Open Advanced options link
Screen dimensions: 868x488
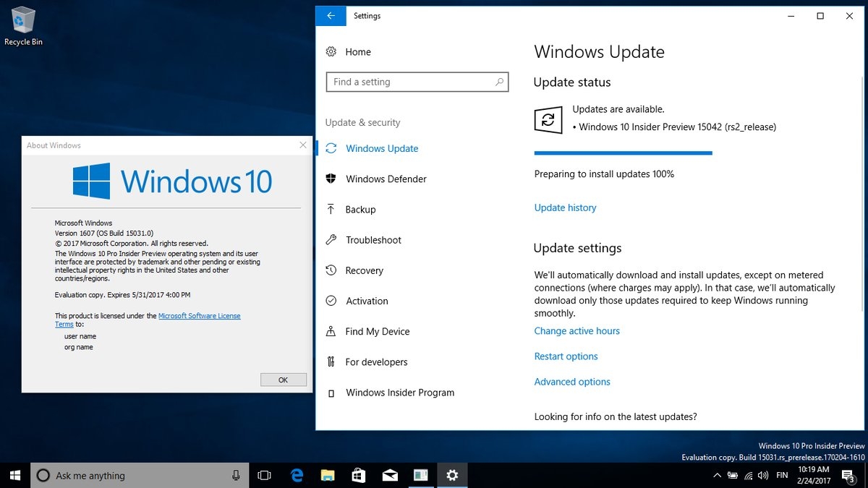tap(572, 382)
